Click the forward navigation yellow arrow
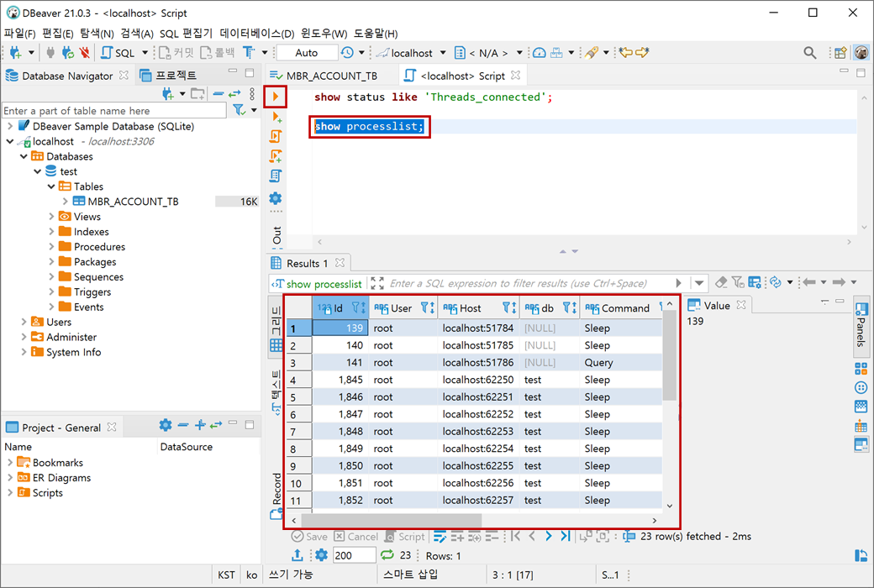874x588 pixels. (x=642, y=52)
